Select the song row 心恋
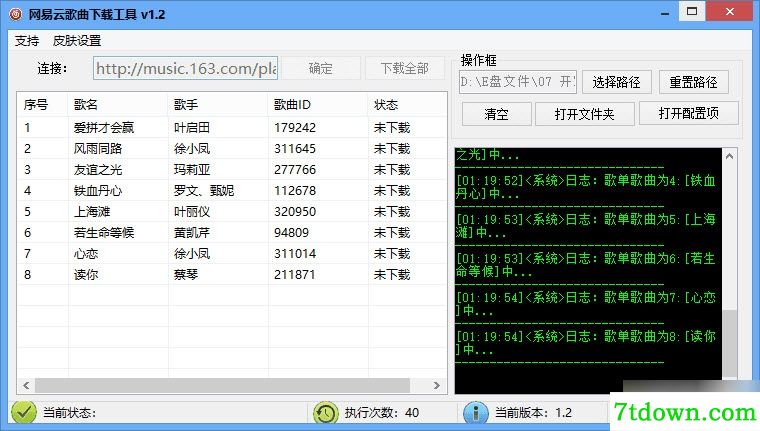 (232, 254)
